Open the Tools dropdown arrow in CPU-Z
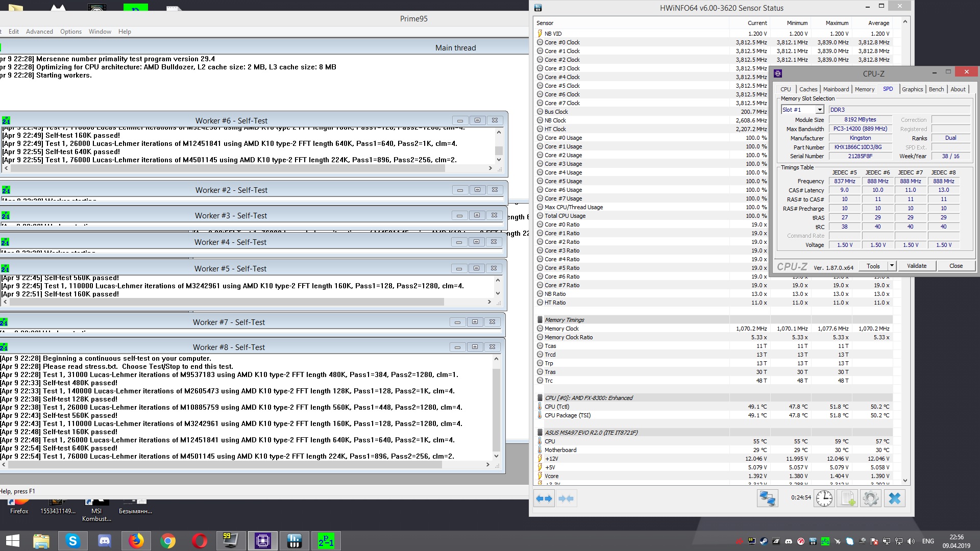980x551 pixels. click(x=892, y=266)
